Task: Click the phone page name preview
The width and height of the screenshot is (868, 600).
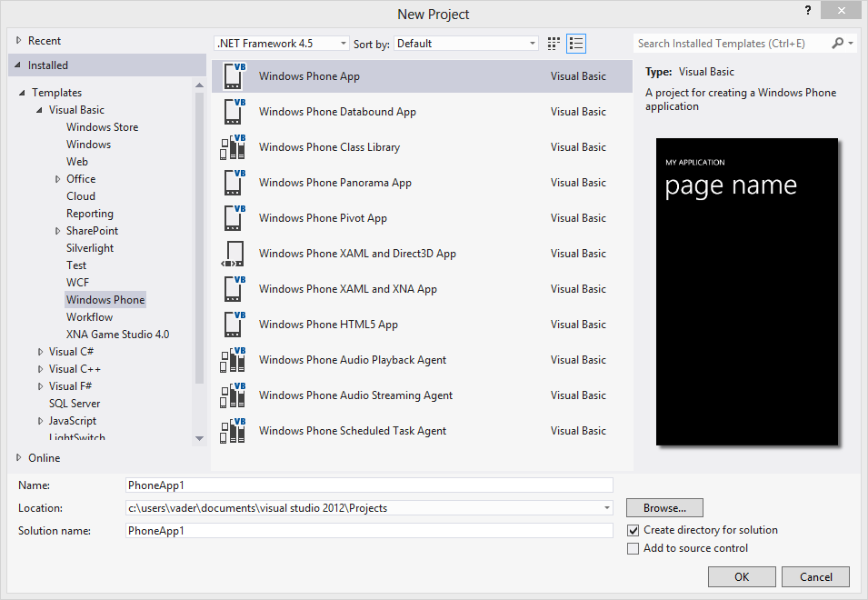Action: 747,292
